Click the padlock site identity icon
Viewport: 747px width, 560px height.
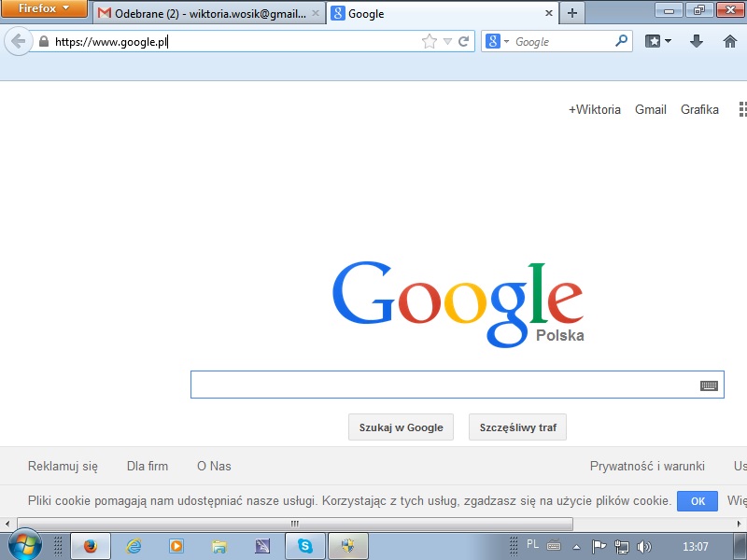click(44, 41)
